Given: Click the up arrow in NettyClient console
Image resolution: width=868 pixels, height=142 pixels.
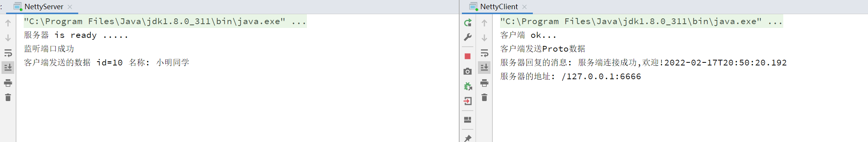Looking at the screenshot, I should coord(484,23).
